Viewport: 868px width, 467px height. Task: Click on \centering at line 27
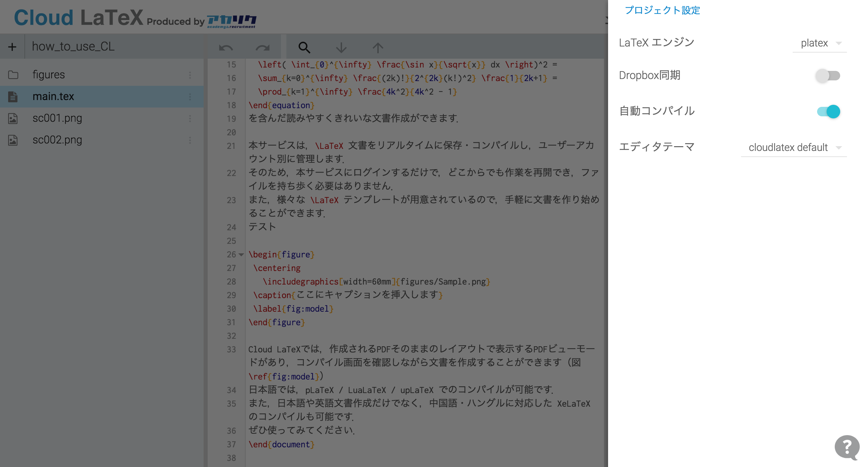[x=277, y=268]
